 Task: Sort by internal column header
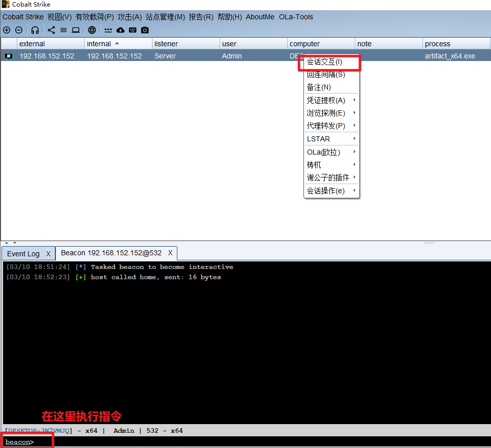pos(118,44)
